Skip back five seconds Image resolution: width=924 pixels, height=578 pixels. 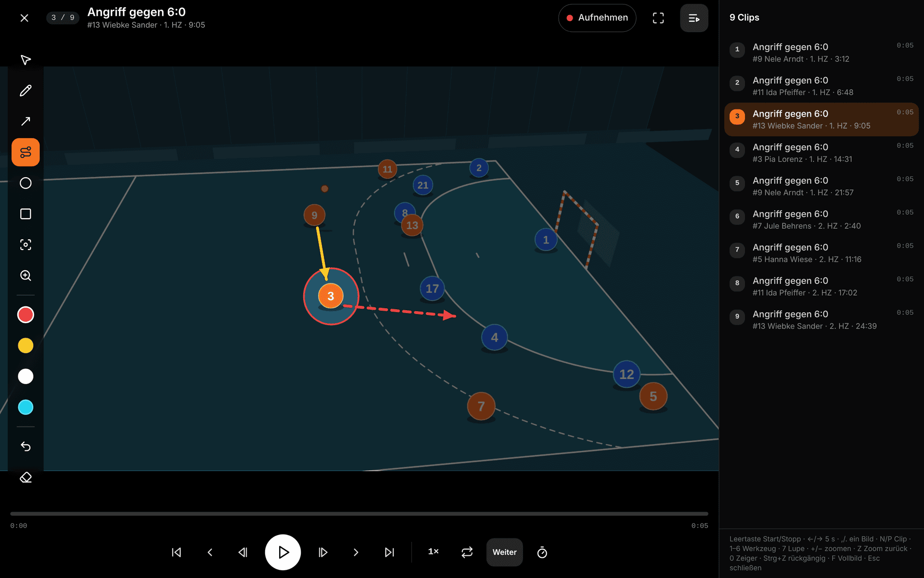(210, 552)
